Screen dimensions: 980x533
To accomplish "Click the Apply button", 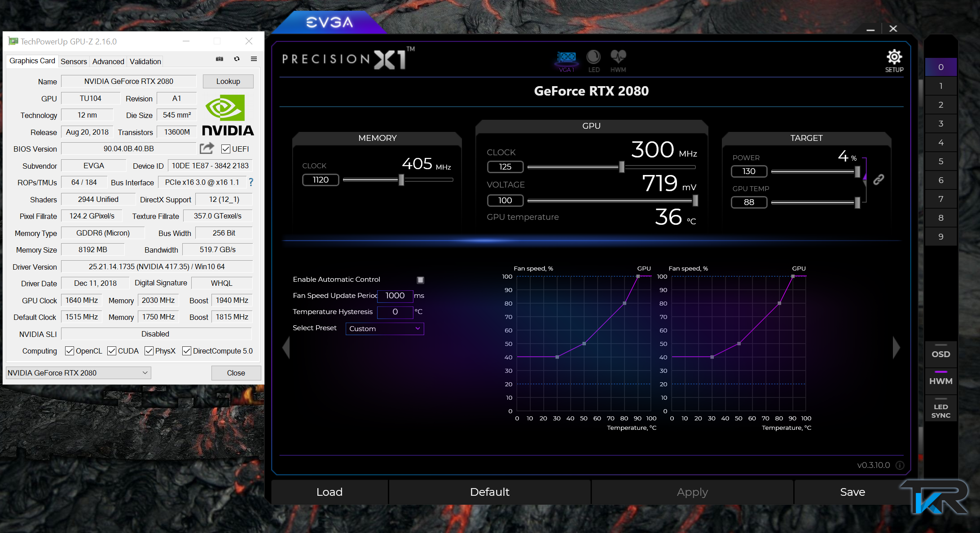I will tap(692, 492).
